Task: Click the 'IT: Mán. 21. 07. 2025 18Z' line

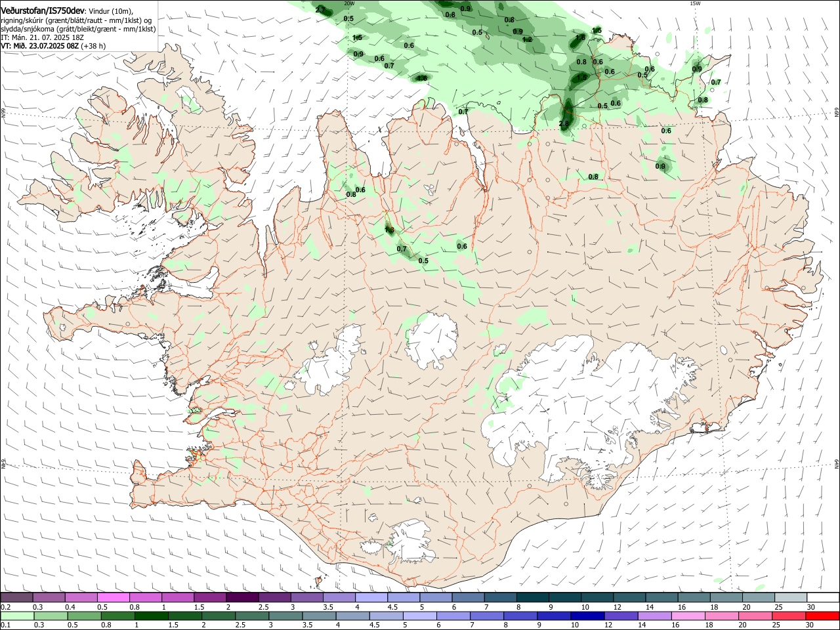Action: tap(43, 37)
